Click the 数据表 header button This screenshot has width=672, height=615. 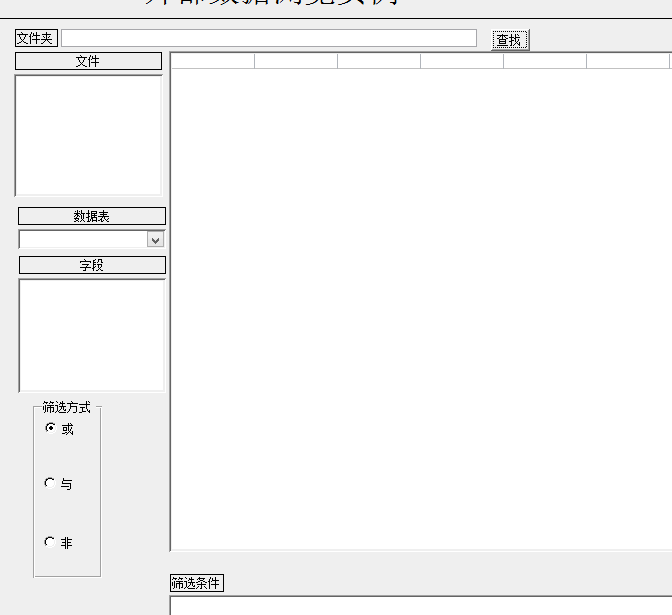[92, 216]
